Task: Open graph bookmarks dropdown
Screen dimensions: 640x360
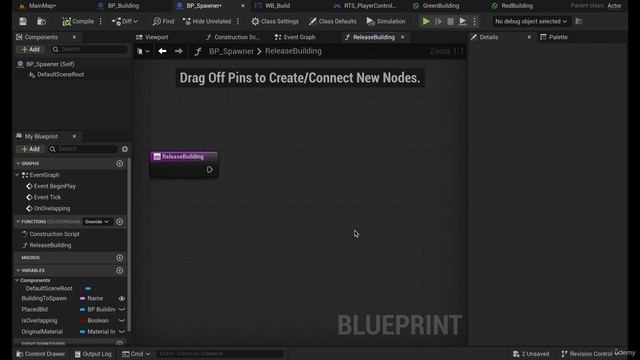Action: tap(143, 51)
